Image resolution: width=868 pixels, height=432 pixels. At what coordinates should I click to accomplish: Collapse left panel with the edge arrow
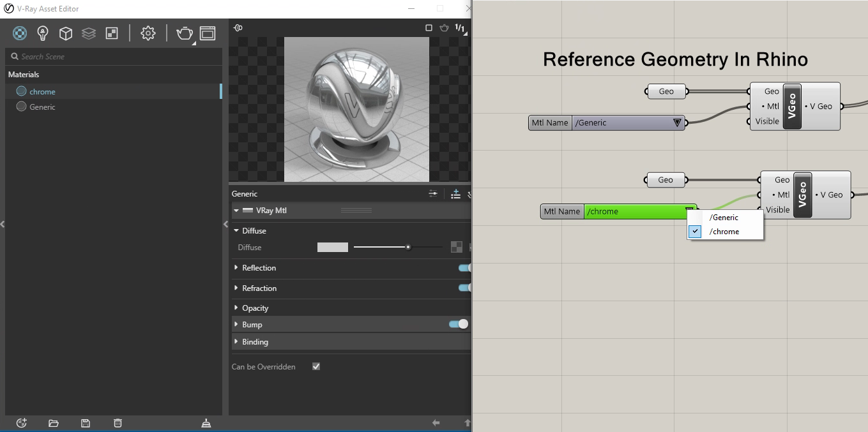[3, 224]
